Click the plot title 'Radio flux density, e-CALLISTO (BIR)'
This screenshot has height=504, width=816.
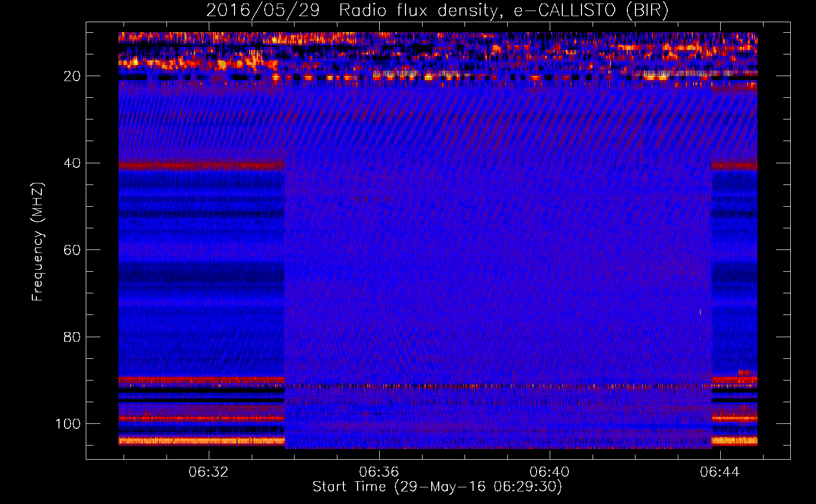[x=503, y=11]
